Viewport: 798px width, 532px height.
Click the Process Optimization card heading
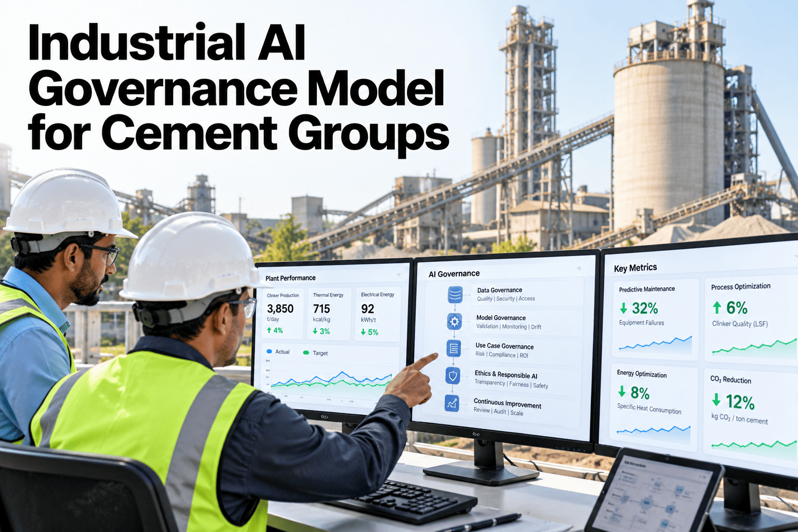(x=741, y=286)
